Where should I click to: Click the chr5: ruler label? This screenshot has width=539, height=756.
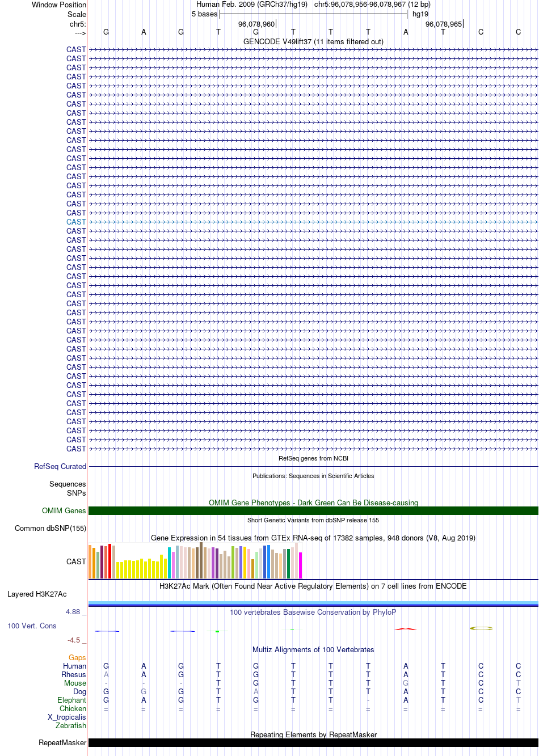[78, 24]
